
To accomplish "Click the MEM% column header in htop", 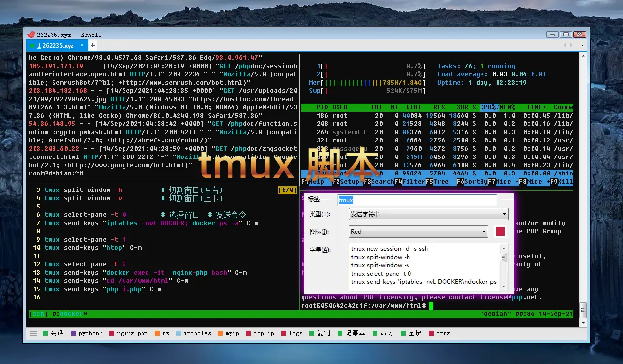I will 507,107.
